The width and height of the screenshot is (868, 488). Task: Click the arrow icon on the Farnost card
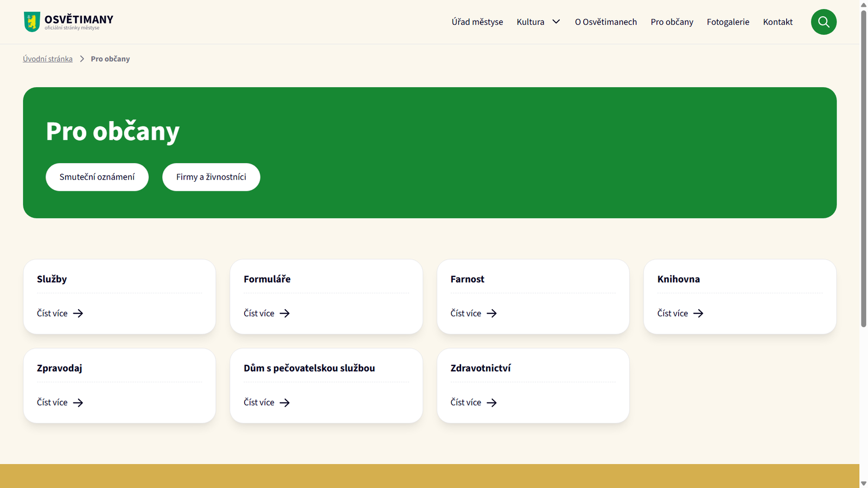[x=492, y=313]
